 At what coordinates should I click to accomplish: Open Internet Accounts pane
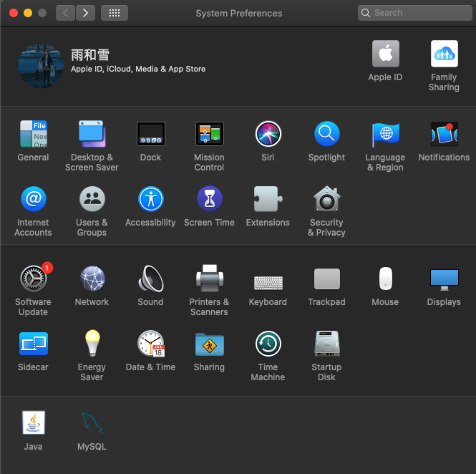coord(34,199)
